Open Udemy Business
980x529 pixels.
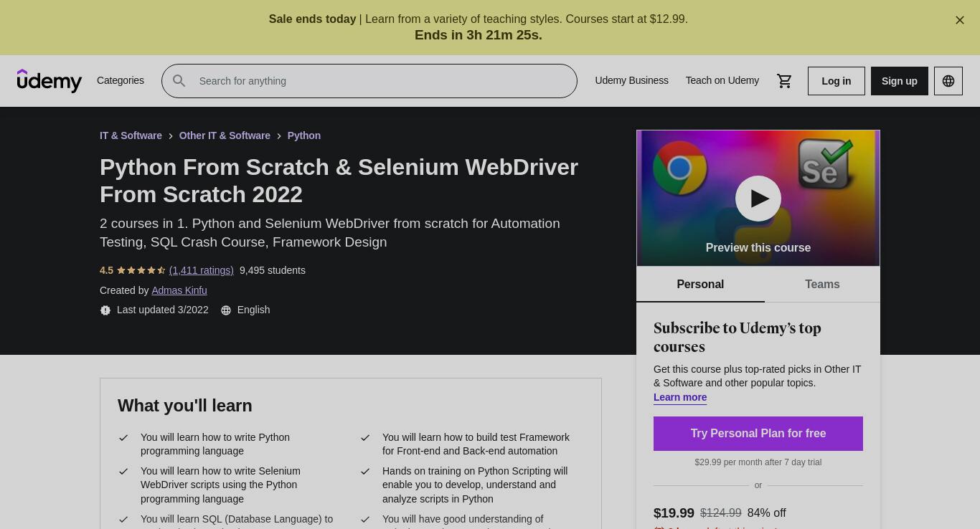(x=631, y=80)
